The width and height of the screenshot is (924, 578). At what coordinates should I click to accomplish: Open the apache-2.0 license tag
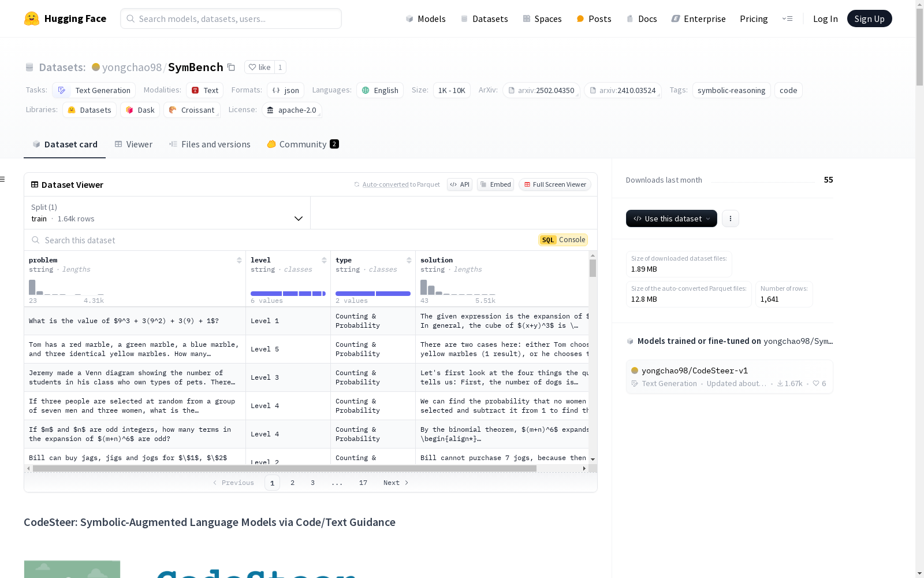coord(292,110)
